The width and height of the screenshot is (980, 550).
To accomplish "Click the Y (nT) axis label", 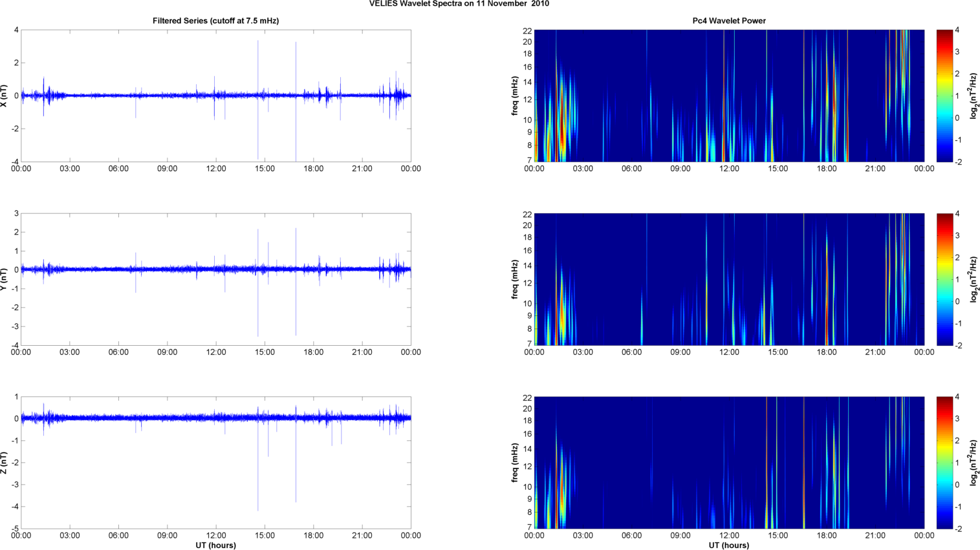I will point(5,279).
